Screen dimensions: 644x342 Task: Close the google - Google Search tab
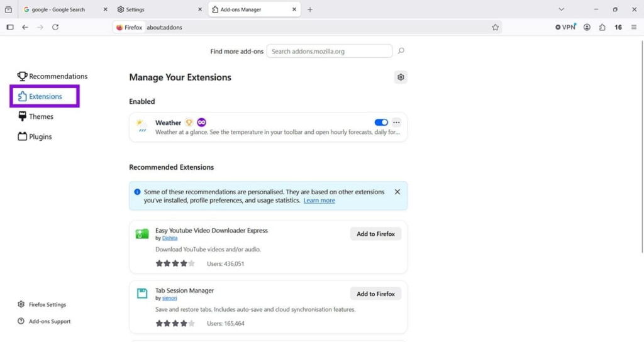coord(105,9)
